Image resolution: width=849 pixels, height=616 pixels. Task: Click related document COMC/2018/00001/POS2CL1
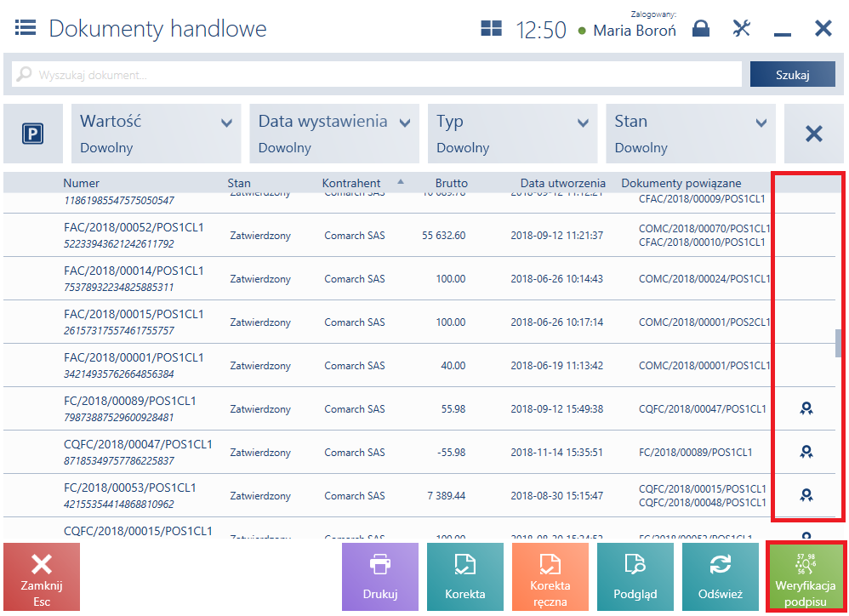pos(704,322)
